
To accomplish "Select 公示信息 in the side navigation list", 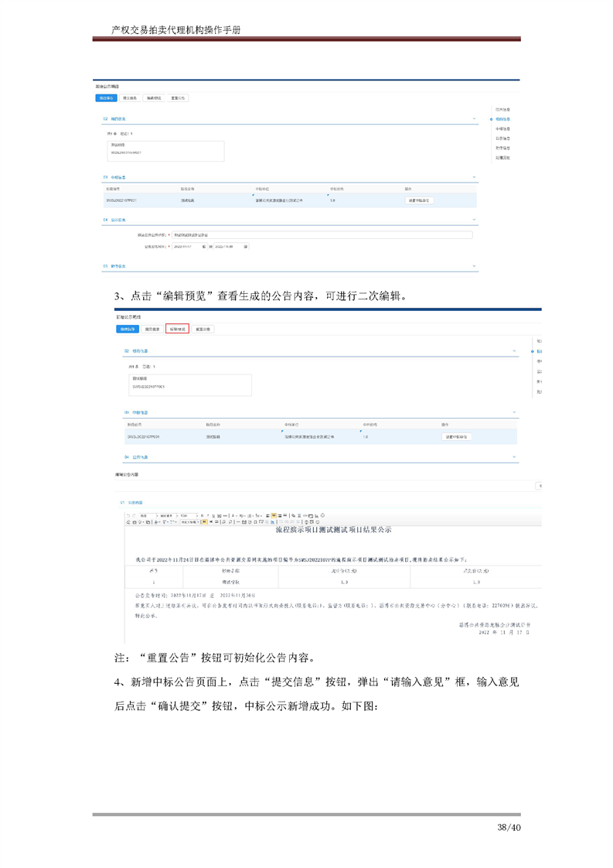I will coord(502,138).
